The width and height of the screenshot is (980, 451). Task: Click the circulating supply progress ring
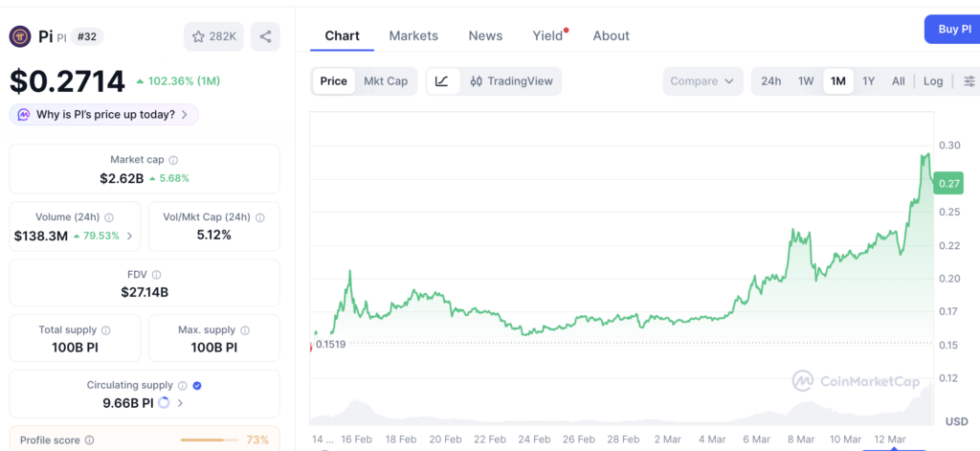164,403
